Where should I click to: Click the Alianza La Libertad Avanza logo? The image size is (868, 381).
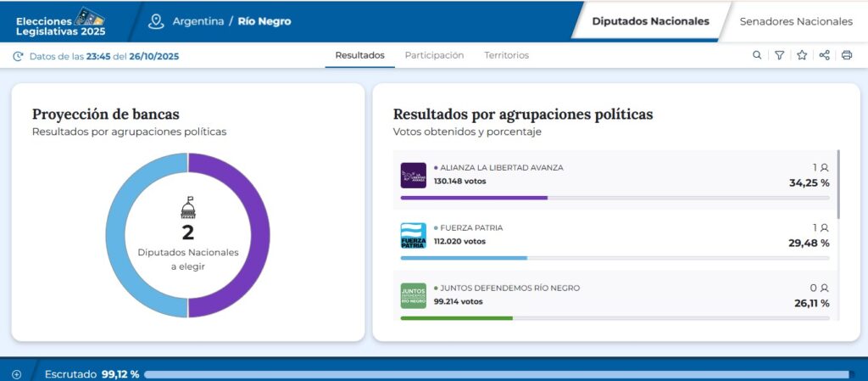(413, 175)
